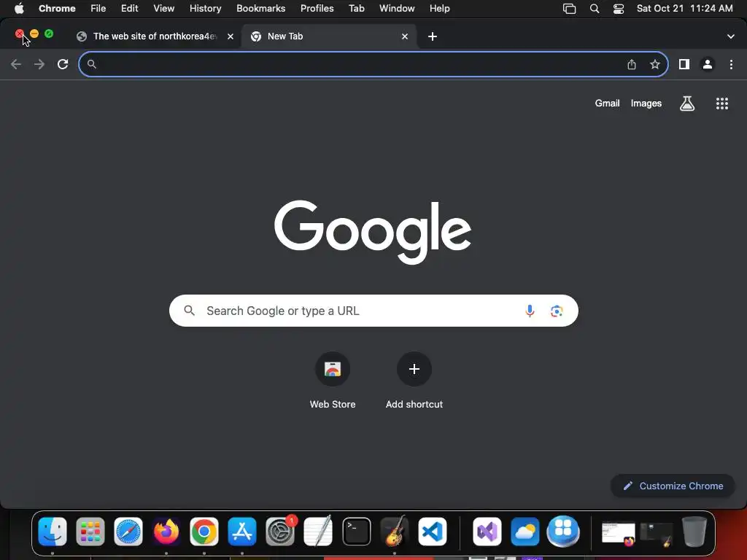Open the File menu

click(98, 9)
